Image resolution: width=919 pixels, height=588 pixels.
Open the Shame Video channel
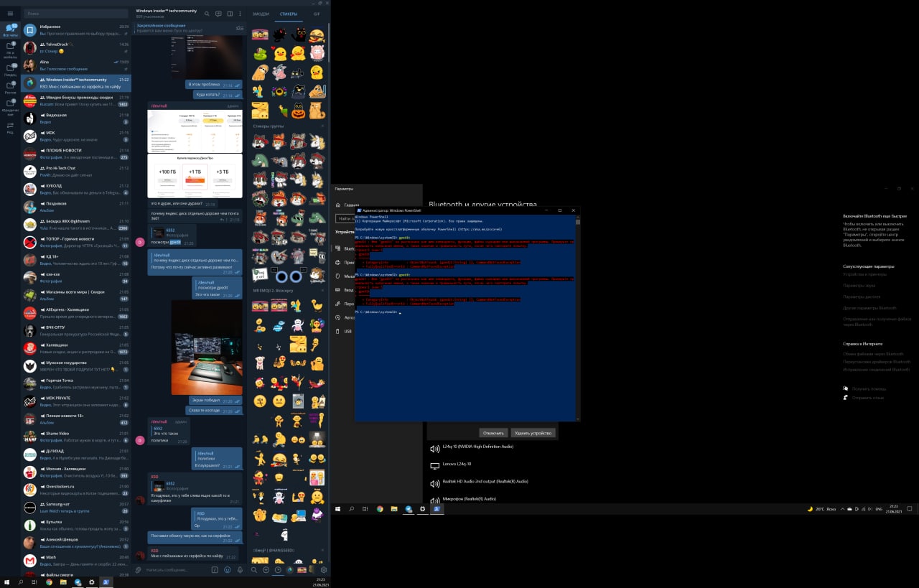76,437
